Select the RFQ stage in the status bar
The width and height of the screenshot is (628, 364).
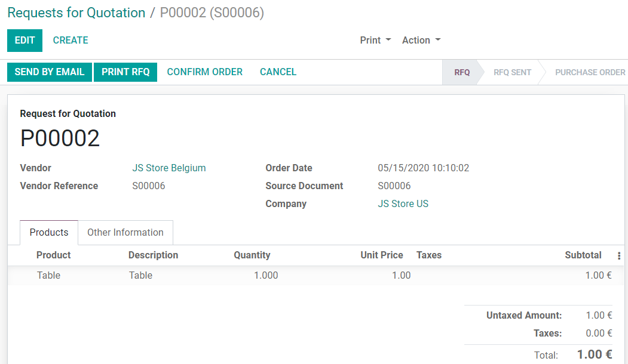[462, 72]
